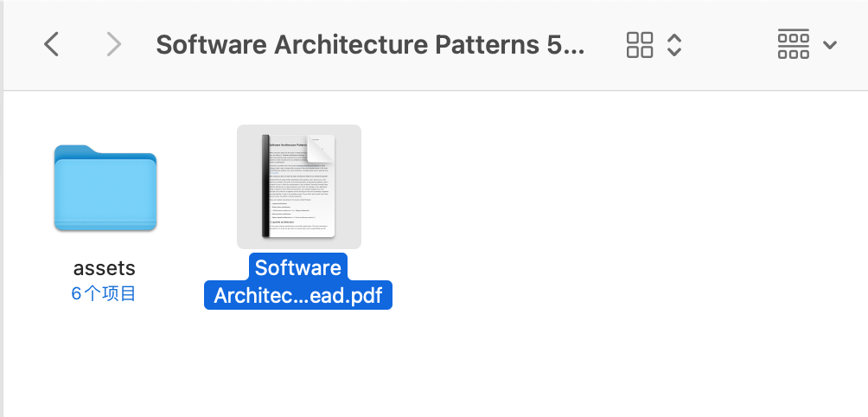The image size is (868, 417).
Task: Click blank area below the assets folder
Action: [105, 363]
